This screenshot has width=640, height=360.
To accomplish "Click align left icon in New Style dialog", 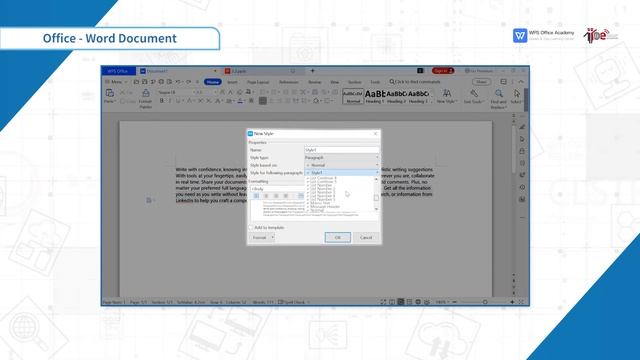I will (x=256, y=196).
